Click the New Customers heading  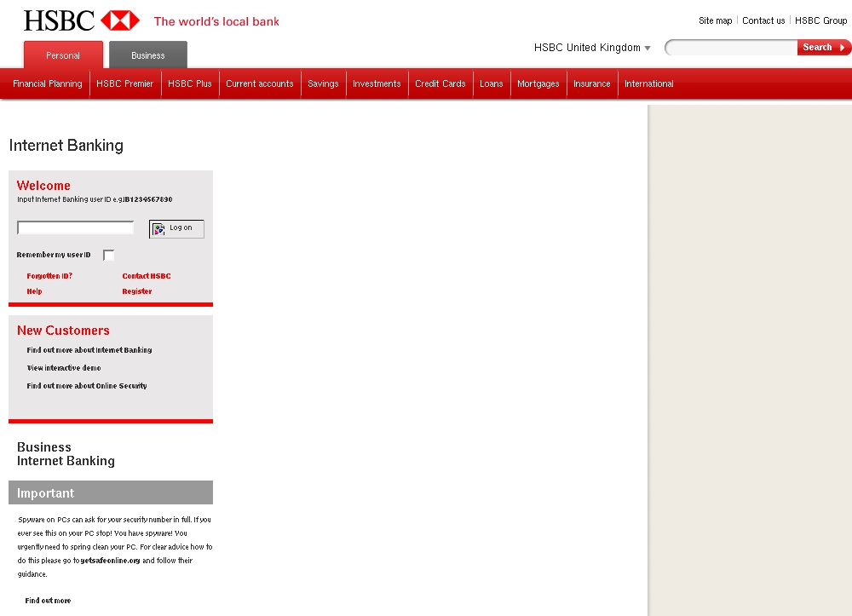(63, 331)
